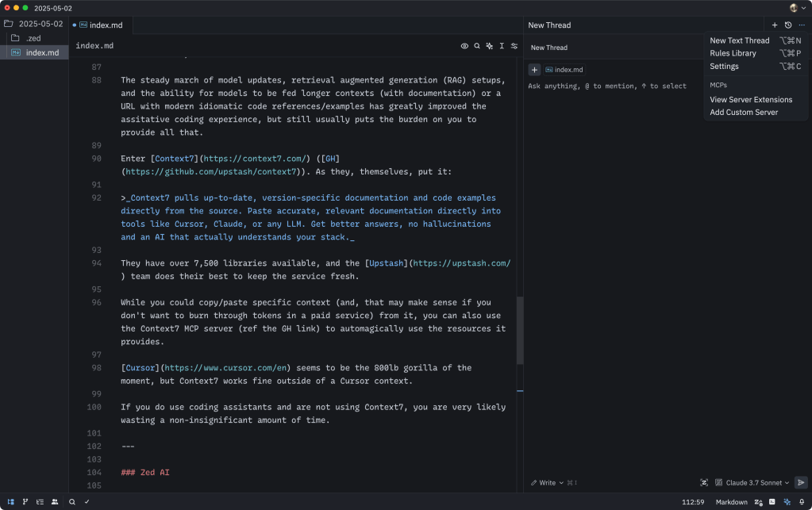Click the add context plus button
Image resolution: width=812 pixels, height=510 pixels.
pos(534,70)
